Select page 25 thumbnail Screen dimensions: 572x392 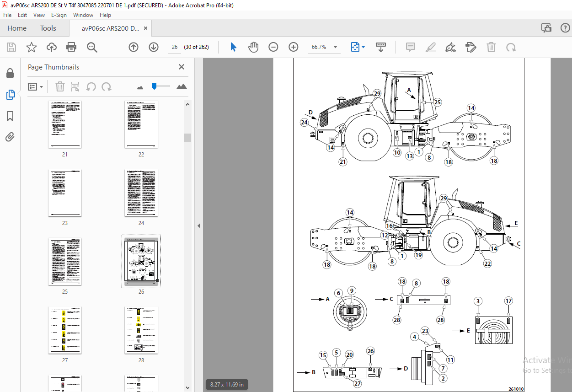(x=64, y=262)
